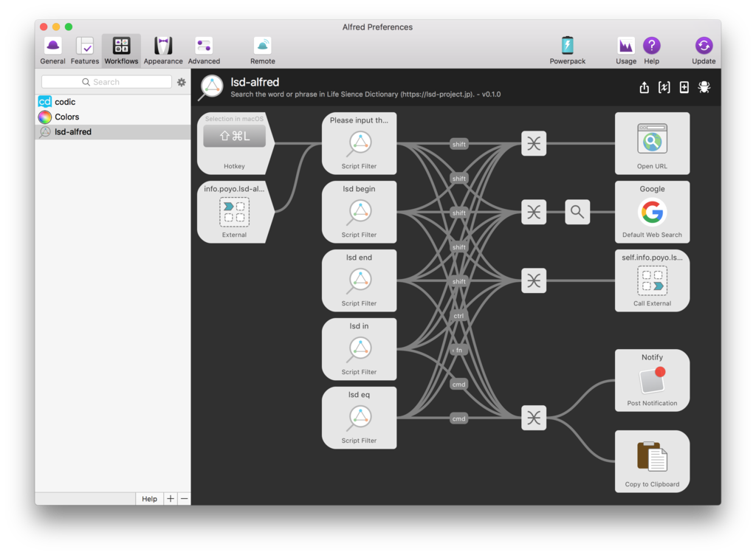
Task: Open the workflow variables [x] icon
Action: pos(664,87)
